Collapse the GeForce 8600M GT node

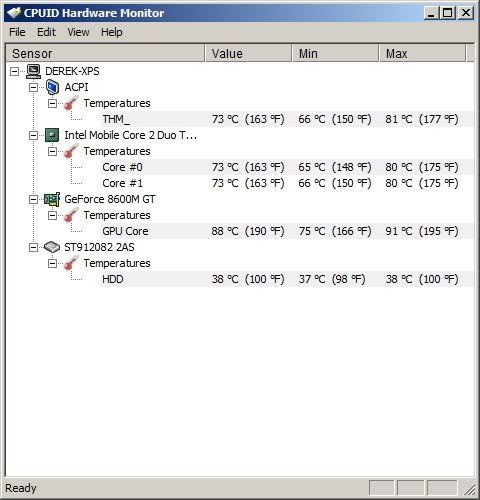tap(33, 199)
